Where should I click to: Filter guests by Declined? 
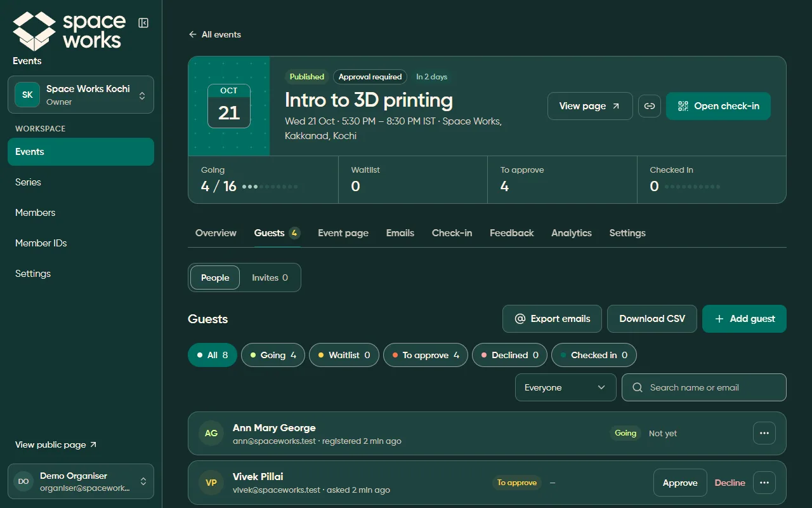(510, 355)
